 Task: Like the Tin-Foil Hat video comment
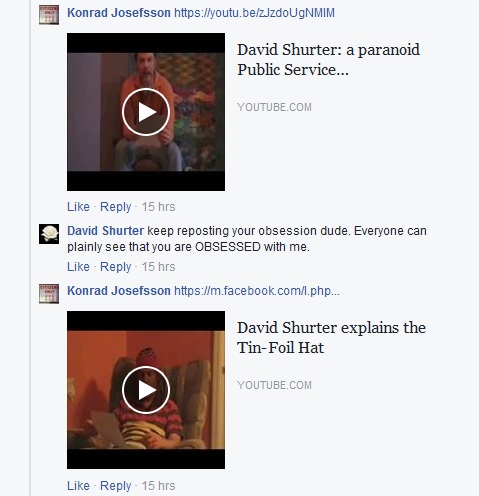(x=78, y=486)
